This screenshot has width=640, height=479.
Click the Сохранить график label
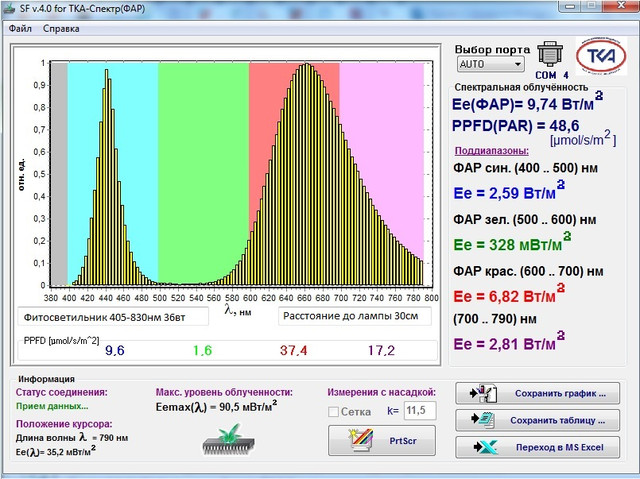[x=560, y=393]
